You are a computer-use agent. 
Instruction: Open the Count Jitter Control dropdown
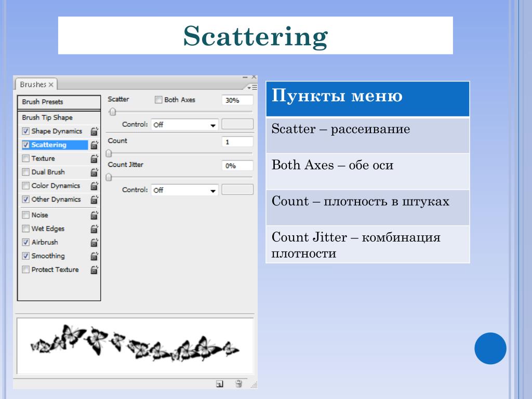pyautogui.click(x=184, y=190)
